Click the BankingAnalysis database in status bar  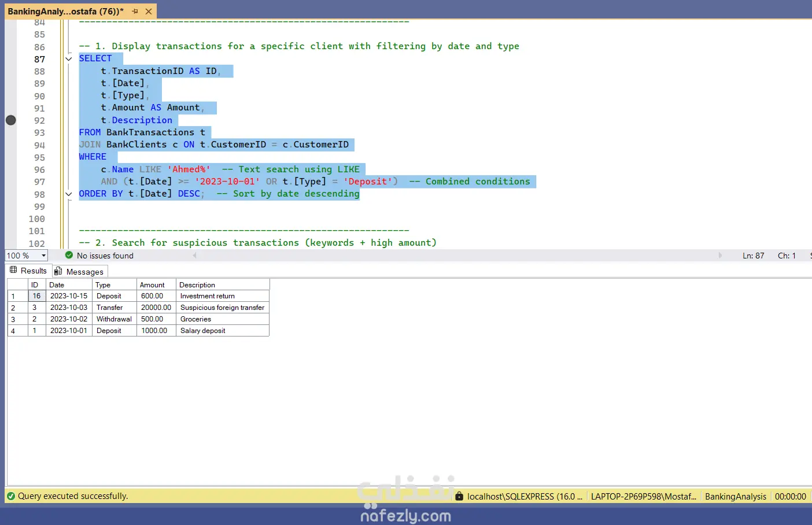coord(735,497)
